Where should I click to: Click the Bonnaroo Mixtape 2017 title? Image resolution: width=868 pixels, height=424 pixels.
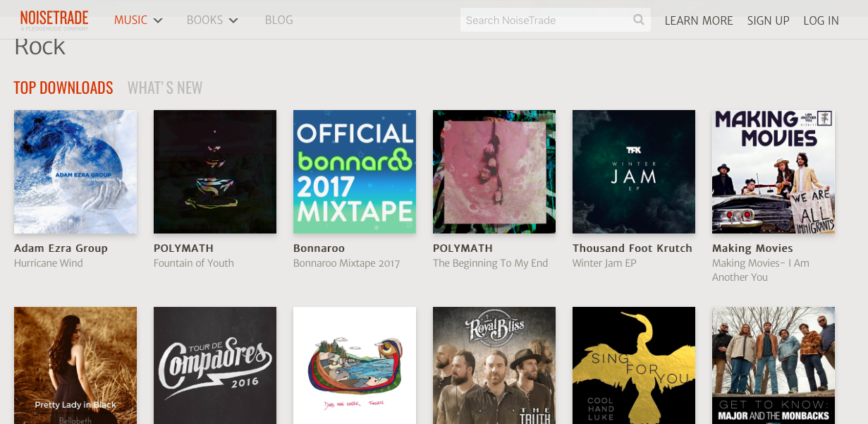[346, 263]
